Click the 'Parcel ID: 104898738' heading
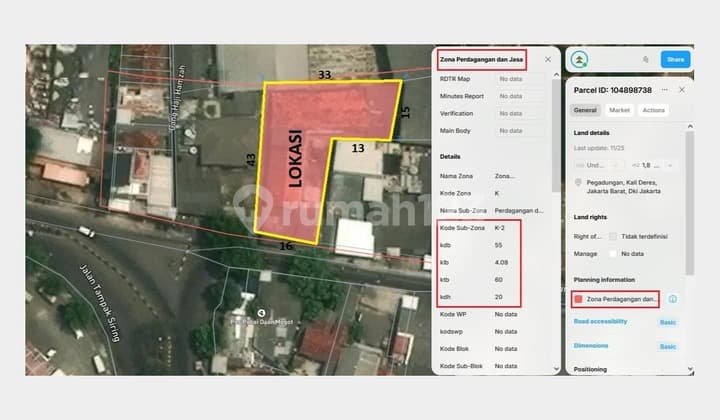Image resolution: width=720 pixels, height=420 pixels. tap(613, 90)
